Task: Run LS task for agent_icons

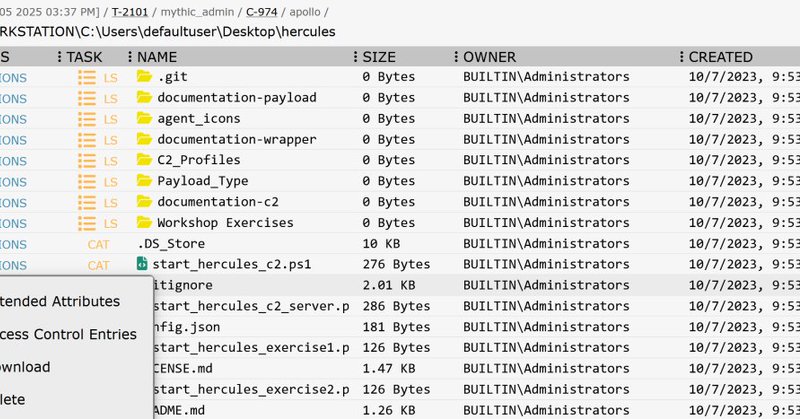Action: [111, 120]
